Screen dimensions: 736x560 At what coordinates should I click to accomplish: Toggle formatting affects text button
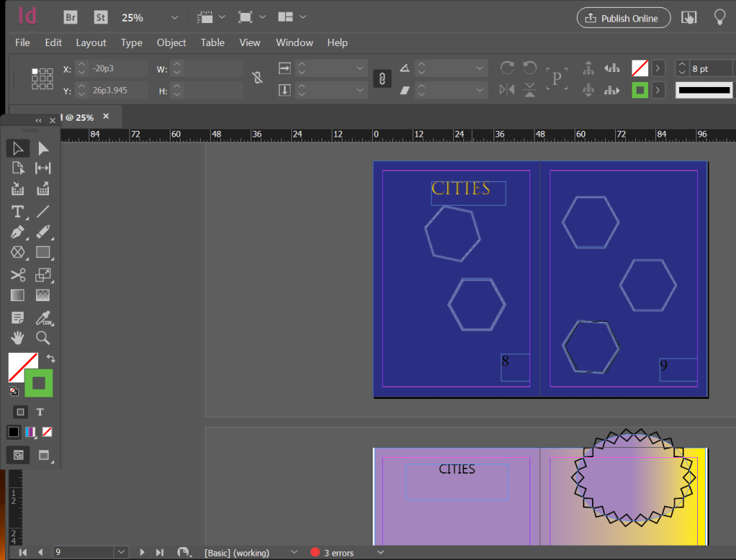pos(40,412)
